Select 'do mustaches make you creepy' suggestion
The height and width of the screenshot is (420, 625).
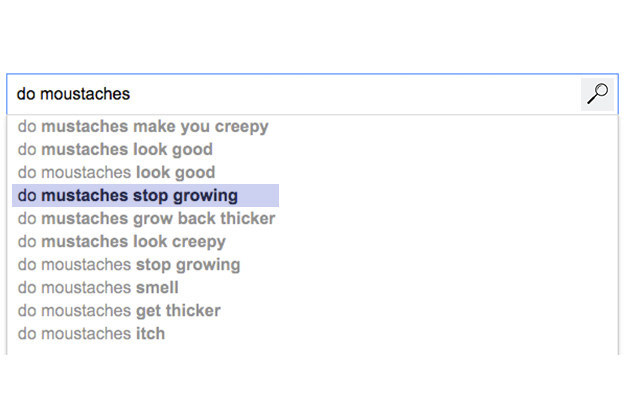143,126
